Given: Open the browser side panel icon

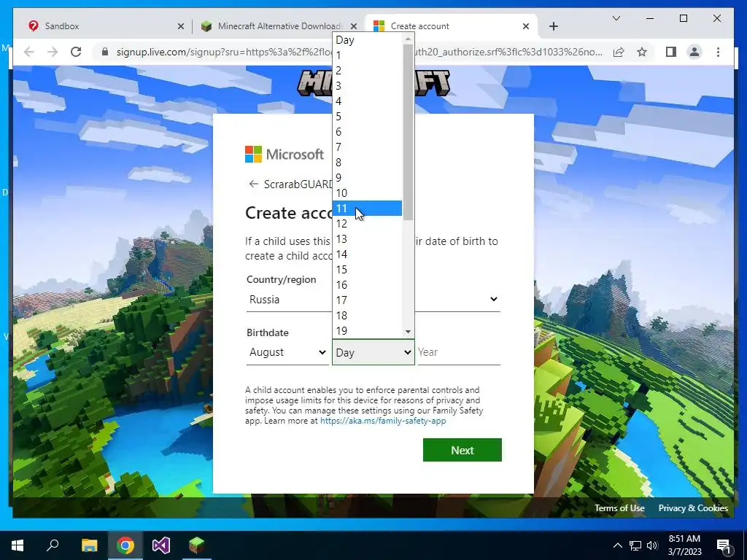Looking at the screenshot, I should click(671, 52).
